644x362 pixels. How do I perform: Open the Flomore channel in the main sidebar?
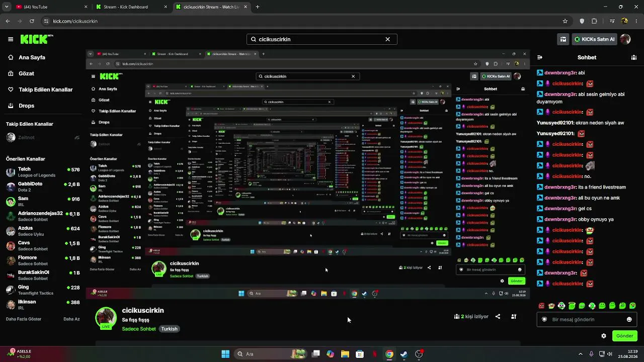pos(43,260)
